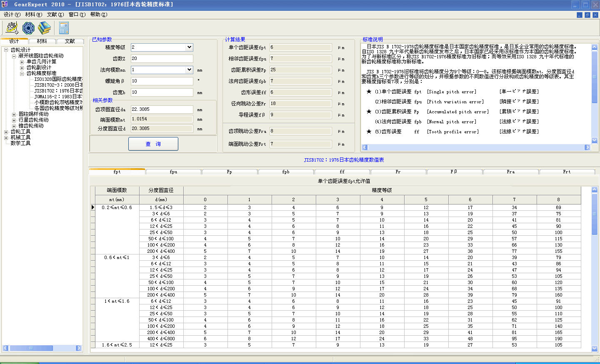
Task: Switch to the Fβ table tab
Action: click(455, 172)
